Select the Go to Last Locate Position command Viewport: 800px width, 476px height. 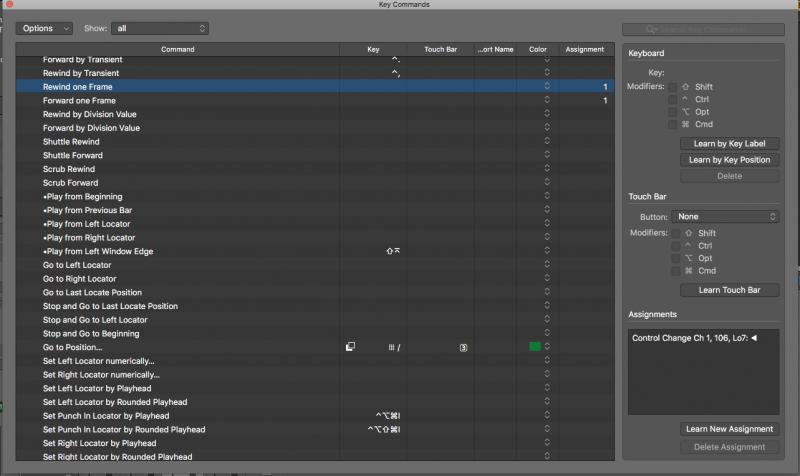pos(315,292)
